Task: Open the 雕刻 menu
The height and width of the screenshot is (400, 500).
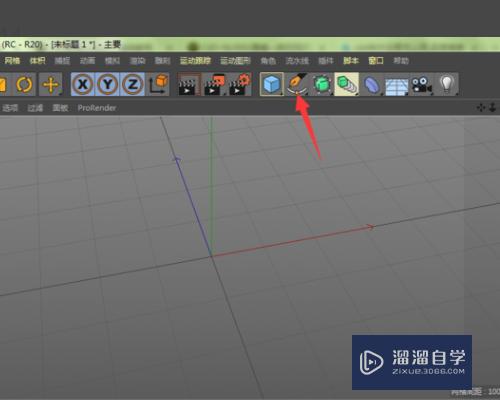Action: [162, 61]
